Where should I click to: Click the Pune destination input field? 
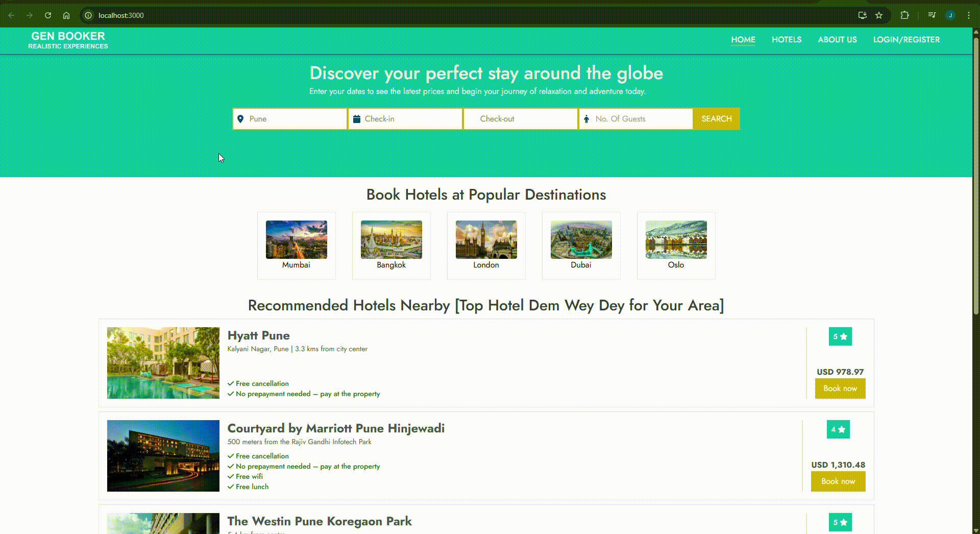coord(290,119)
